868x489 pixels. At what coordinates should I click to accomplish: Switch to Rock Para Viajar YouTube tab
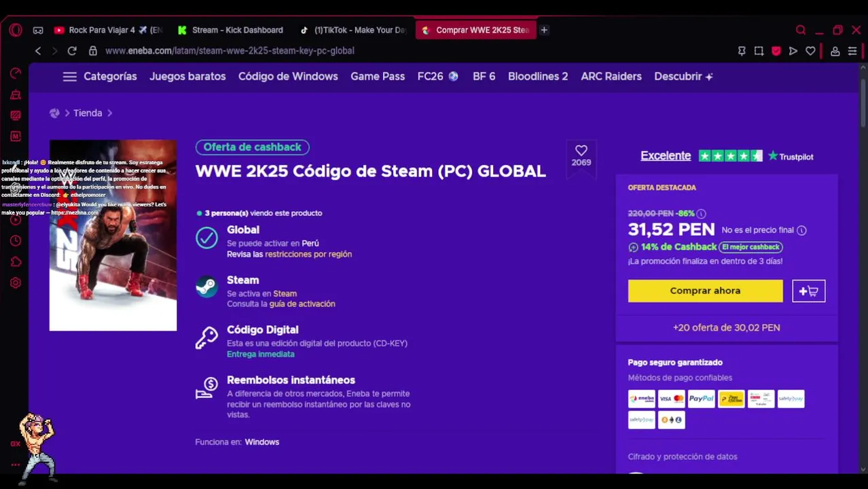[109, 30]
